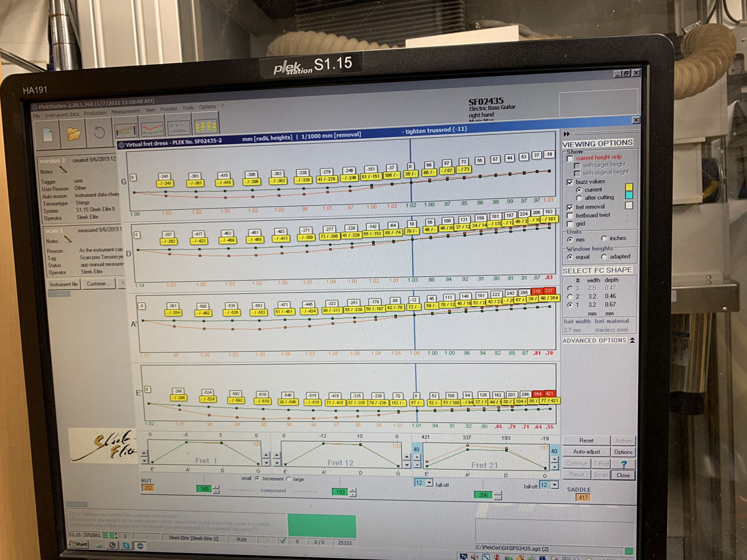
Task: Click the Customer... button
Action: [98, 283]
